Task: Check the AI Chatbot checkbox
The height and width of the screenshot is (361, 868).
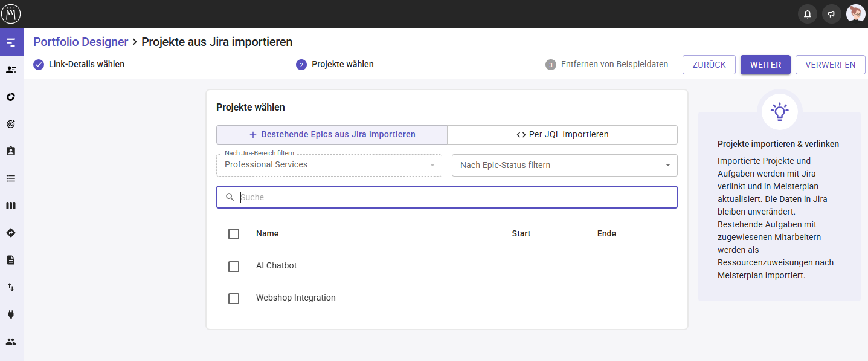Action: coord(234,266)
